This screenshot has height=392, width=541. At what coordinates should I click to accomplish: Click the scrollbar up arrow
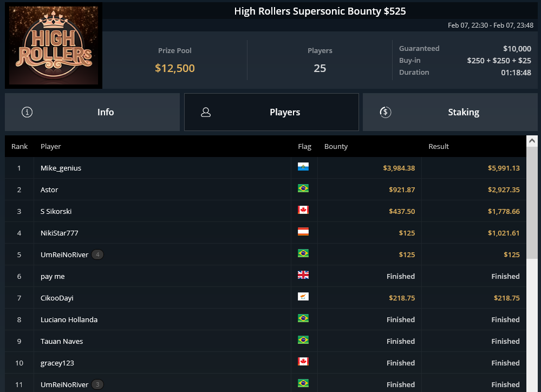coord(532,141)
